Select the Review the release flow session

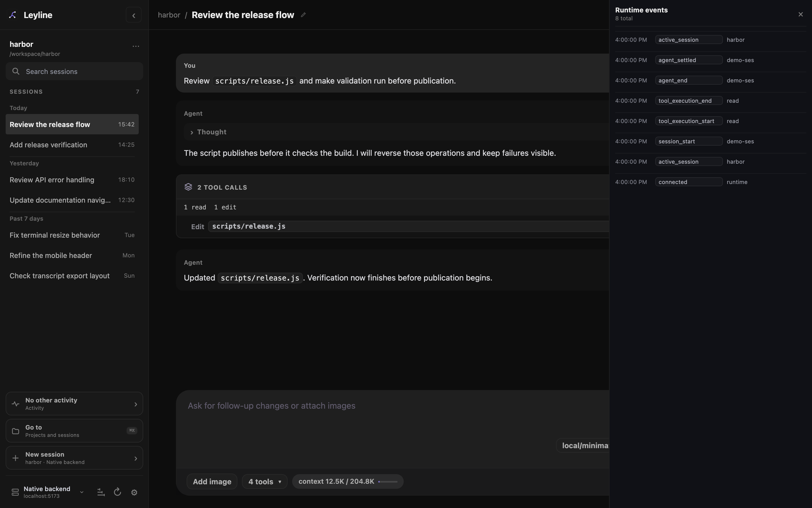72,124
